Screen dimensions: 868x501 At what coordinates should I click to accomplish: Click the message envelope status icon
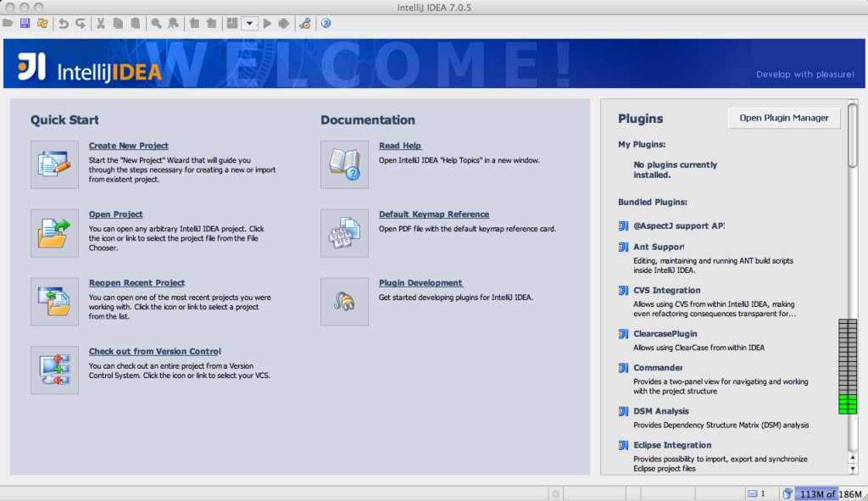[x=753, y=494]
